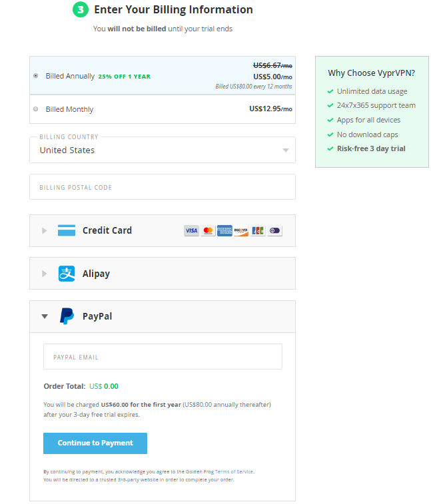Image resolution: width=431 pixels, height=504 pixels.
Task: Select the Billed Monthly radio button
Action: pos(36,109)
